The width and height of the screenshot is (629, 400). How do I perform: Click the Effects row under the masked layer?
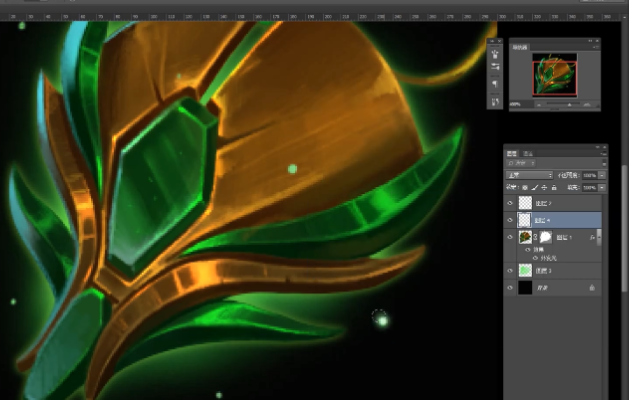pos(559,250)
